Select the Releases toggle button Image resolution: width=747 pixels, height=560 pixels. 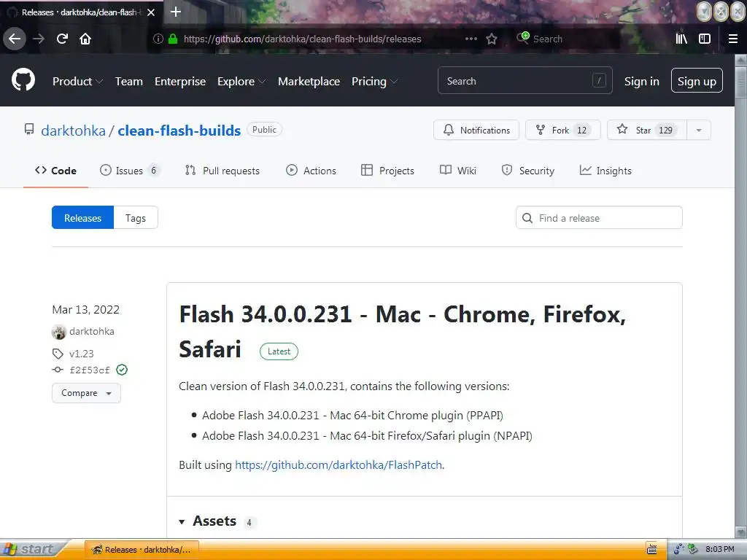click(83, 217)
